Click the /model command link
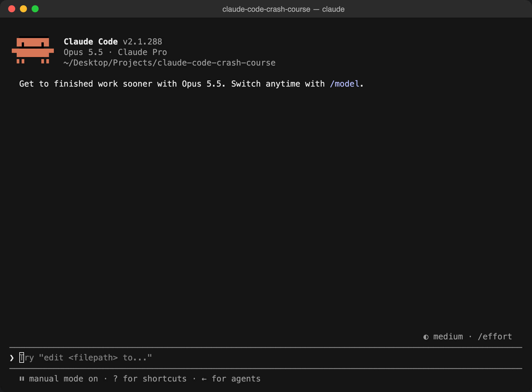Screen dimensions: 532x392 344,84
